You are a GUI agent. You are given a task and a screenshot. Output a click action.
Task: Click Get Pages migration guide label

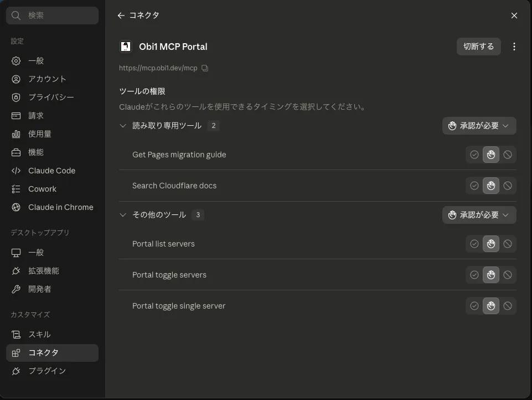click(179, 155)
